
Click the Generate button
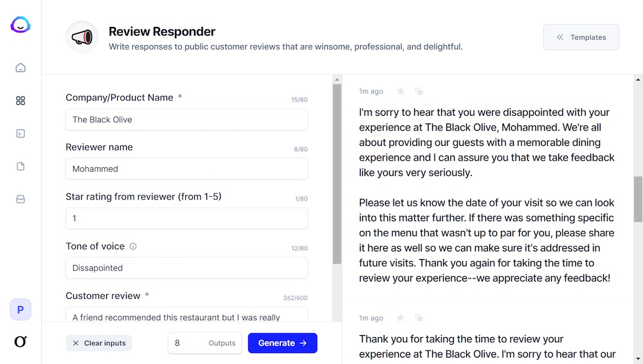(x=282, y=343)
